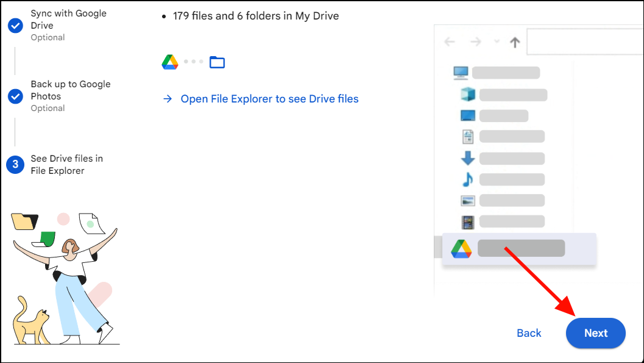Click the File Explorer address bar

click(585, 40)
